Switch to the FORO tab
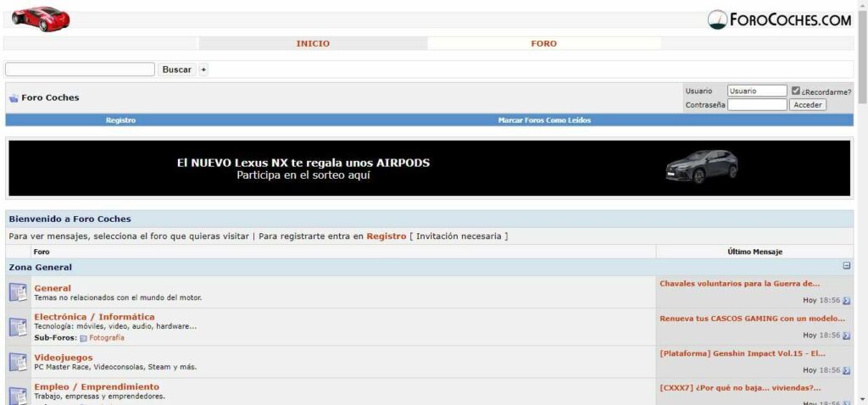Image resolution: width=868 pixels, height=405 pixels. (x=543, y=43)
